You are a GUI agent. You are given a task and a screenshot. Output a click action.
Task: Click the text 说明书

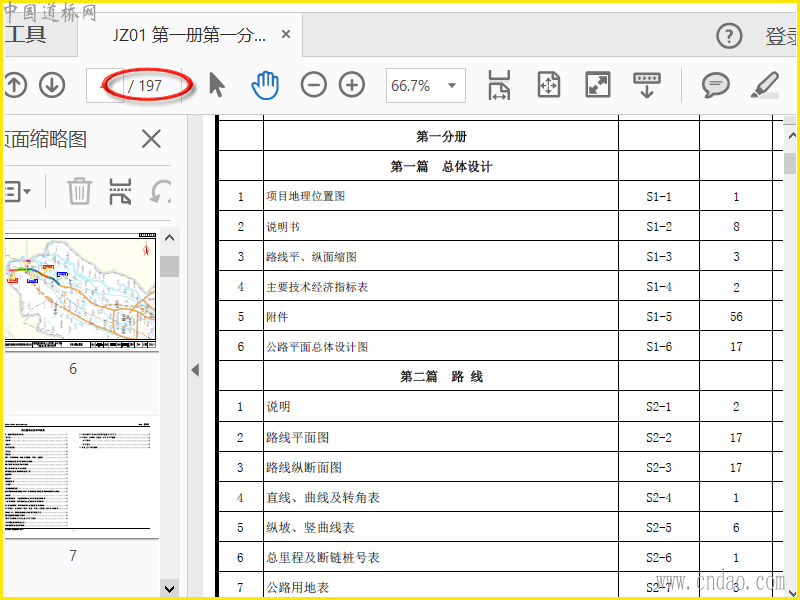coord(283,227)
